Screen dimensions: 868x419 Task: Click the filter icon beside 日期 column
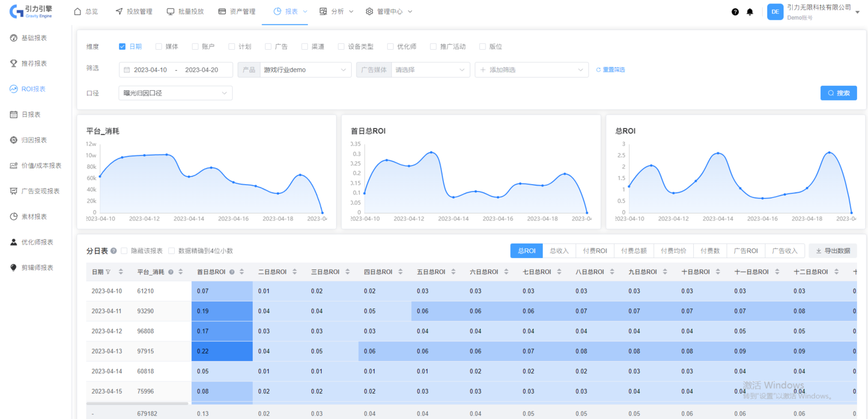pos(108,272)
